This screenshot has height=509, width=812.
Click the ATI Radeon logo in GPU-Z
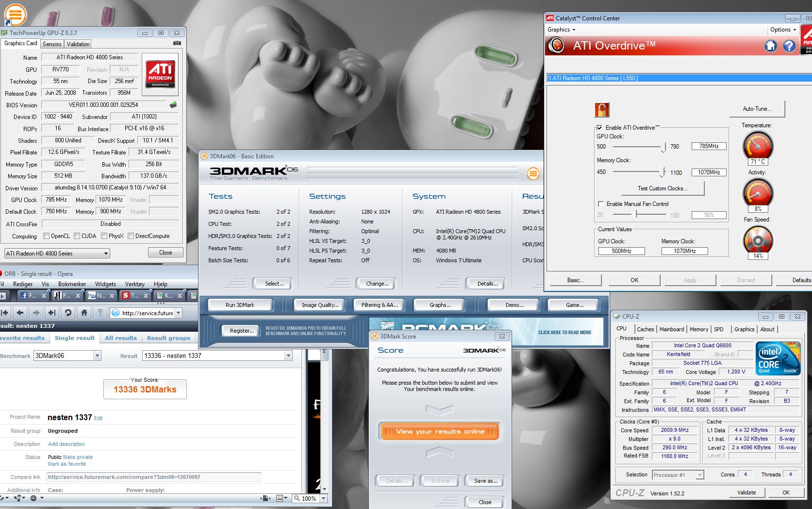(x=160, y=74)
